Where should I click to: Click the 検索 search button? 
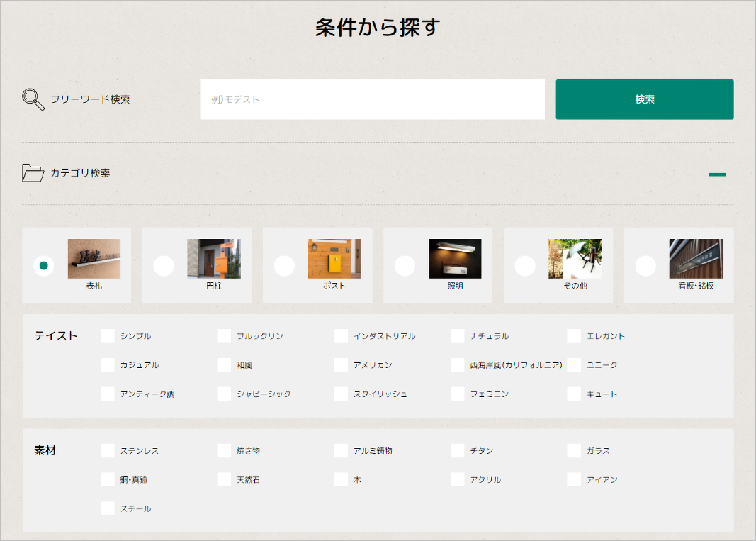(x=644, y=99)
